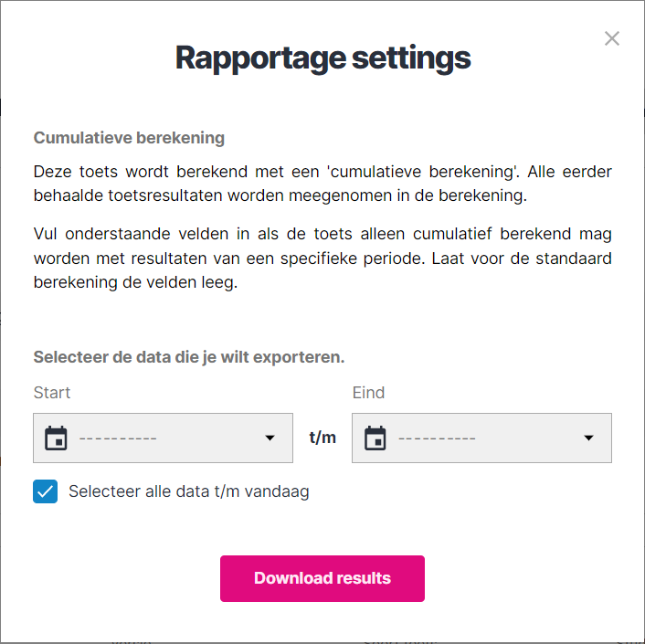Click the Start date calendar icon
645x644 pixels.
coord(56,438)
